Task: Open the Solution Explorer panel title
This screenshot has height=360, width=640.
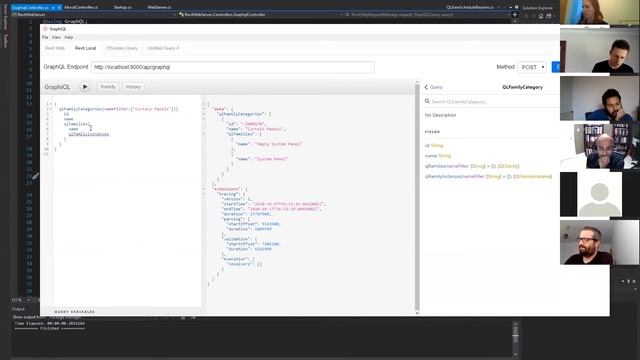Action: pyautogui.click(x=538, y=8)
